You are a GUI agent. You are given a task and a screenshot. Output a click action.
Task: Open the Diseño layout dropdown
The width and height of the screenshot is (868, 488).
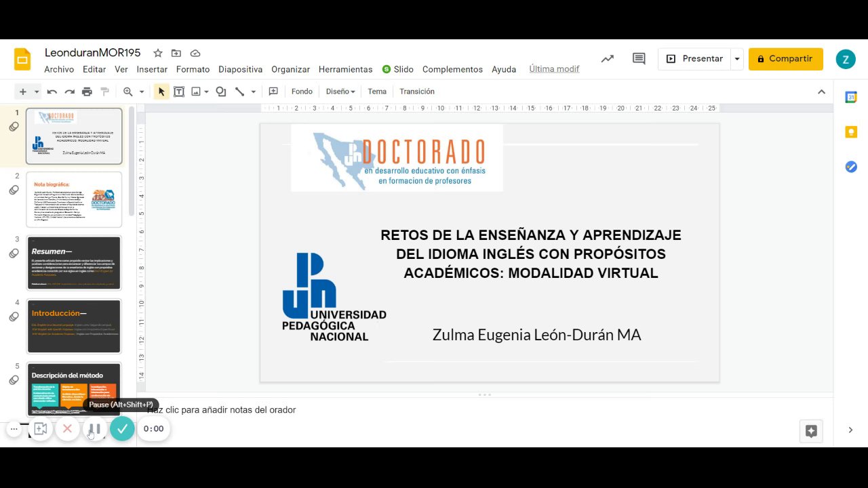340,91
